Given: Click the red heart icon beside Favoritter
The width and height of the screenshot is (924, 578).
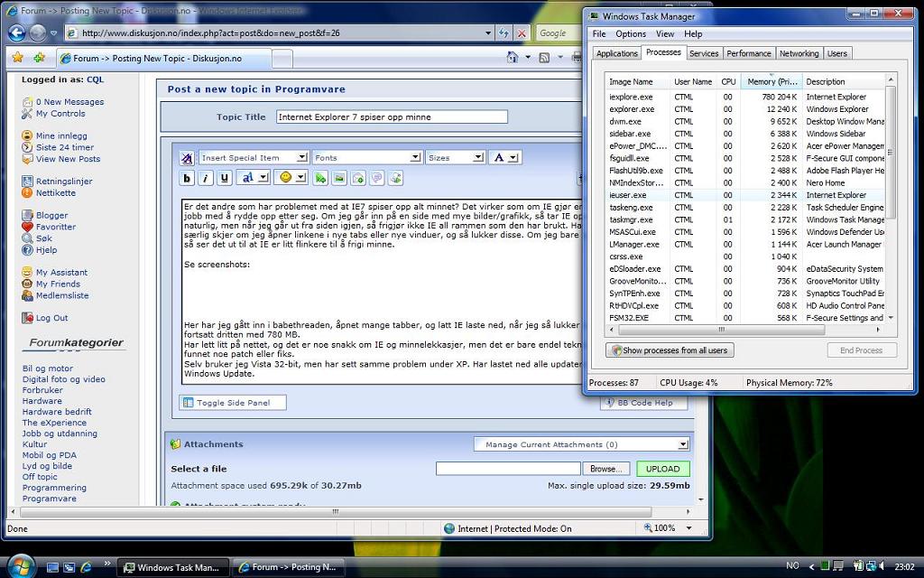Looking at the screenshot, I should 27,227.
